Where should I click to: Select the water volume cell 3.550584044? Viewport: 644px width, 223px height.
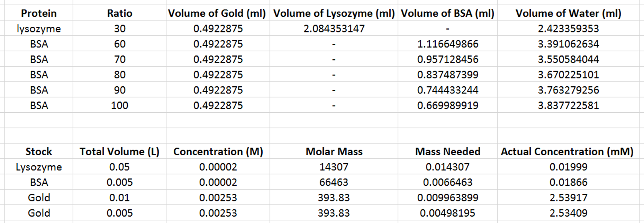(x=568, y=59)
